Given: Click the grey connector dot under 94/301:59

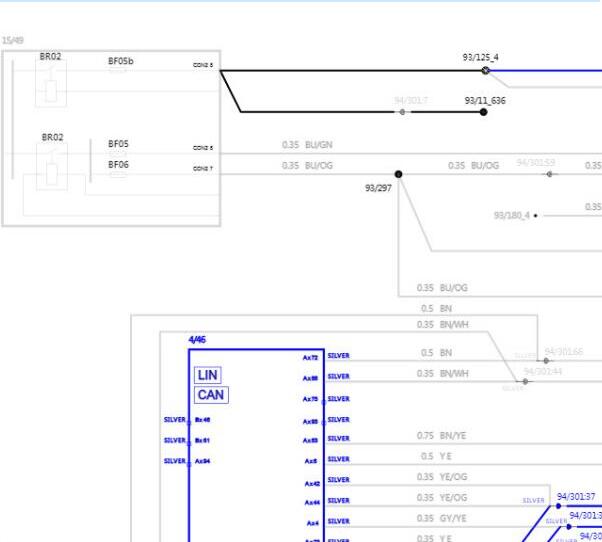Looking at the screenshot, I should [x=549, y=174].
